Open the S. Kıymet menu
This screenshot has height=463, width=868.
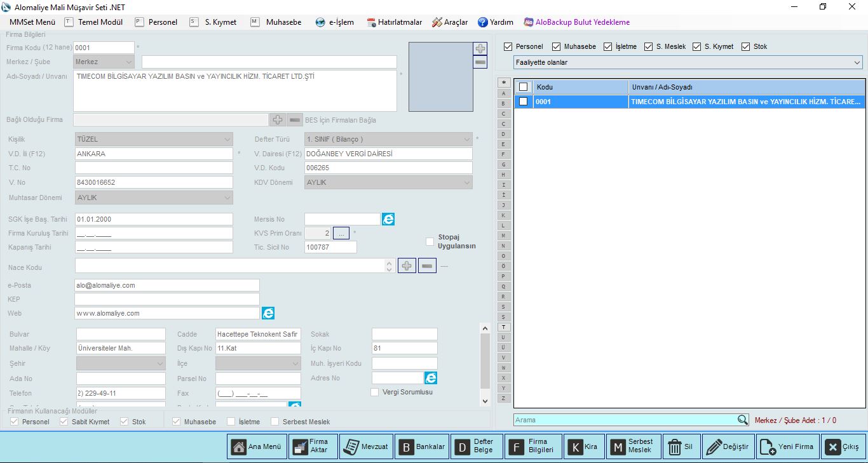tap(214, 22)
